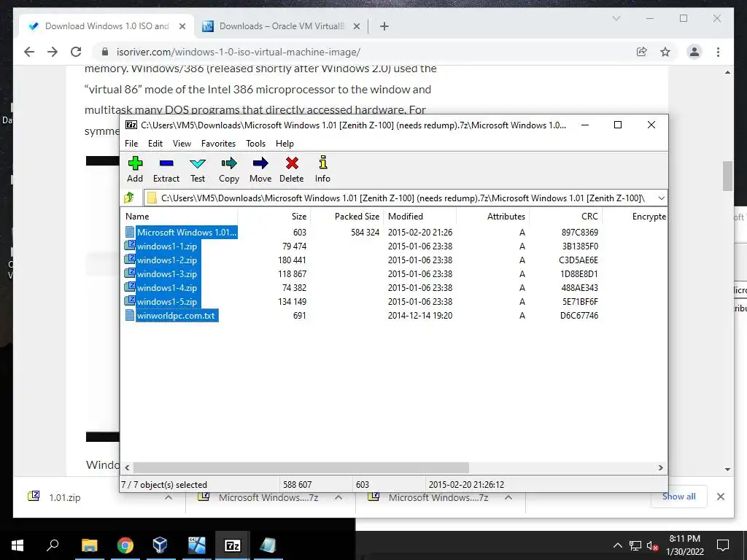Select the Copy toolbar icon
The image size is (747, 560).
pos(228,169)
